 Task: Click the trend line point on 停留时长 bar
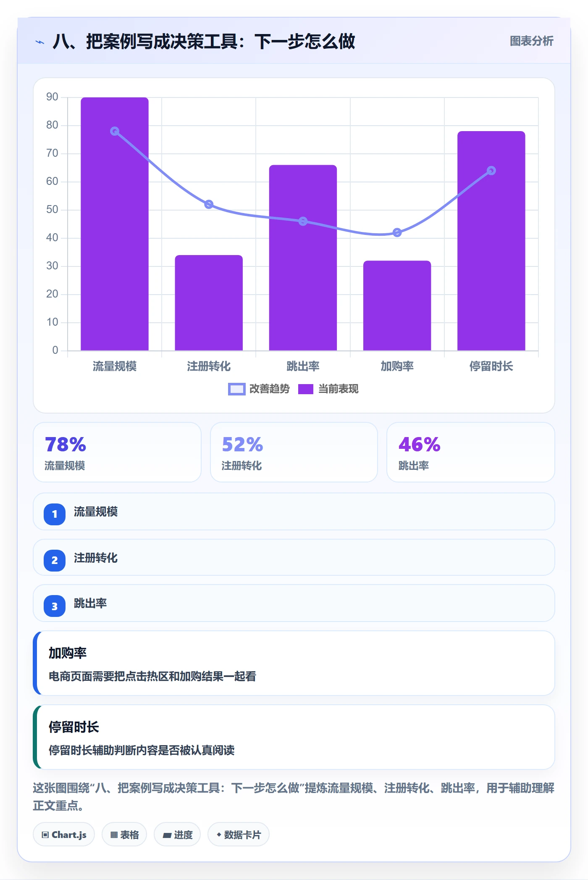coord(491,171)
